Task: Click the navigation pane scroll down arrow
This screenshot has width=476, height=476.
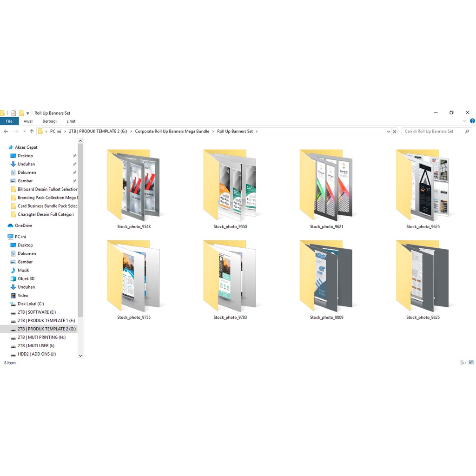Action: tap(80, 356)
